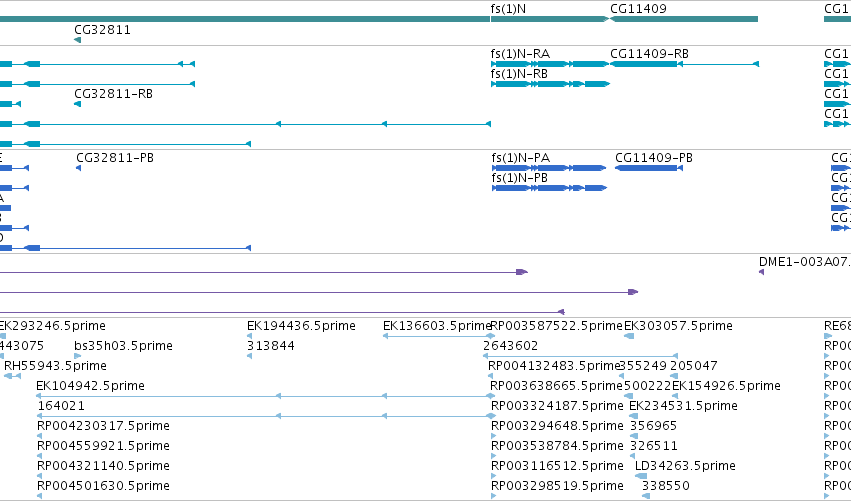The image size is (851, 501).
Task: Select the CG32811-RB transcript label
Action: pyautogui.click(x=113, y=94)
